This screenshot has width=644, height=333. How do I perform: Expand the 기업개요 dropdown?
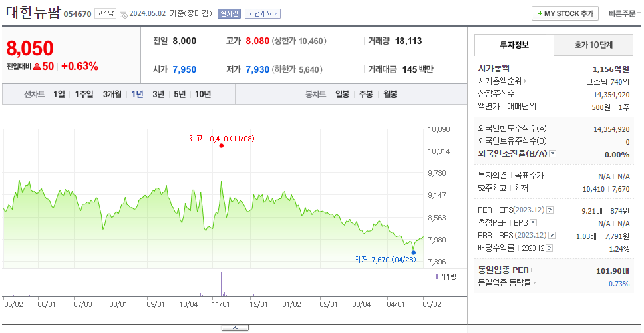point(263,13)
